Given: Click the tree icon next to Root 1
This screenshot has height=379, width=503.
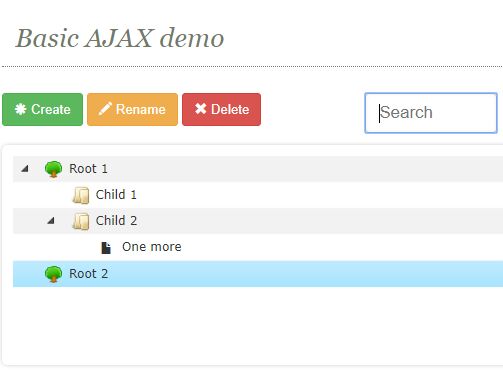Looking at the screenshot, I should tap(53, 169).
